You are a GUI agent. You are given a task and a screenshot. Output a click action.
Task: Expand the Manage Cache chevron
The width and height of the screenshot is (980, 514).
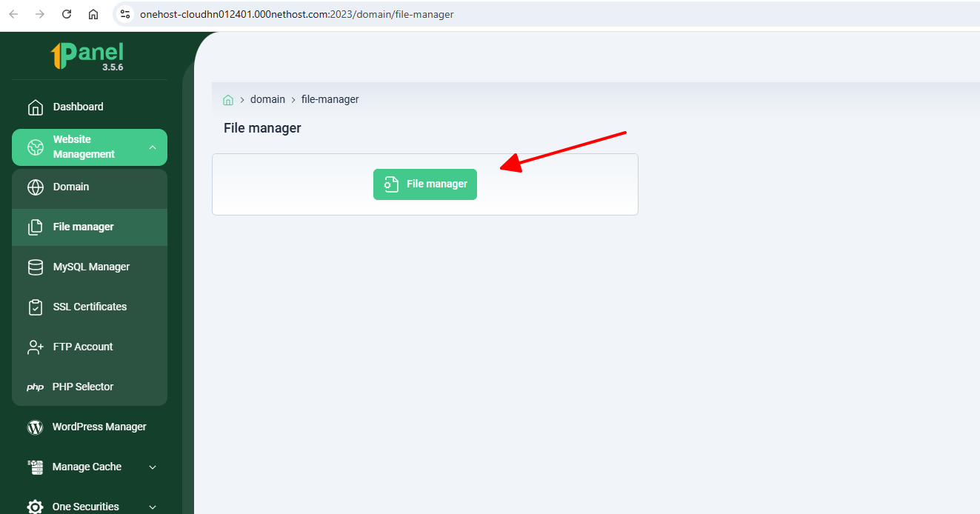pos(153,467)
